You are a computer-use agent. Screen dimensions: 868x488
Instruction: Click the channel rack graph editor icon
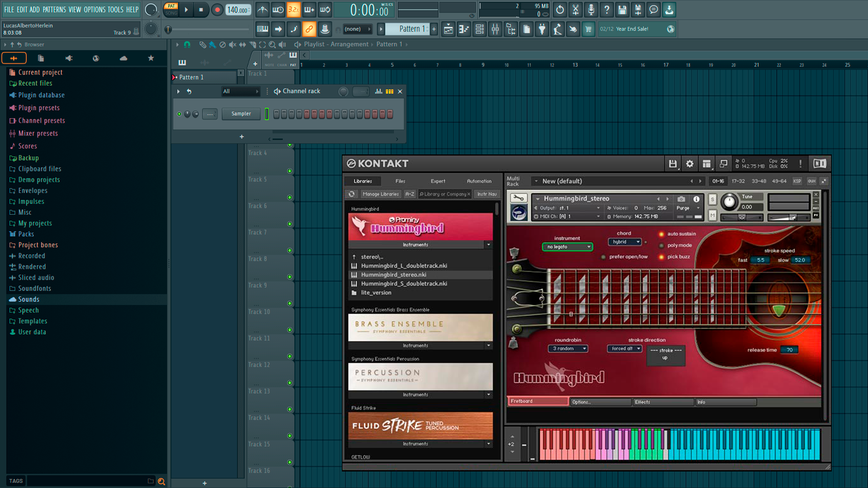[x=379, y=91]
